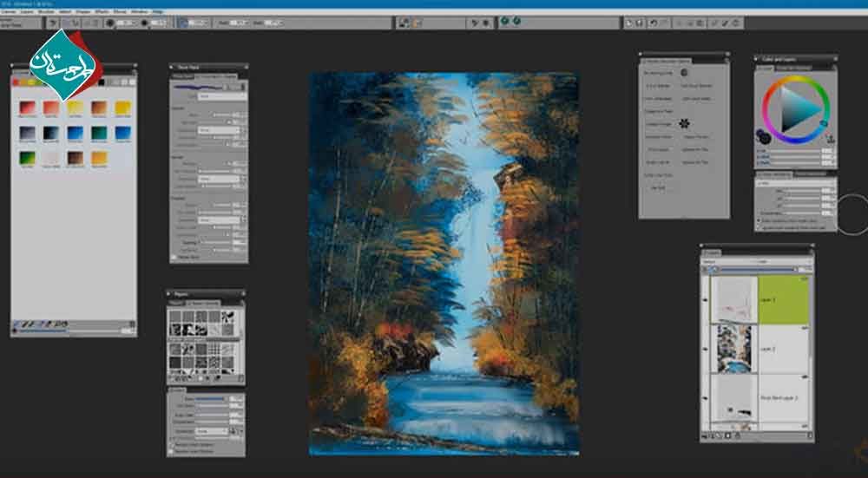
Task: Select the teal-green gradient swatch in second row
Action: point(99,133)
